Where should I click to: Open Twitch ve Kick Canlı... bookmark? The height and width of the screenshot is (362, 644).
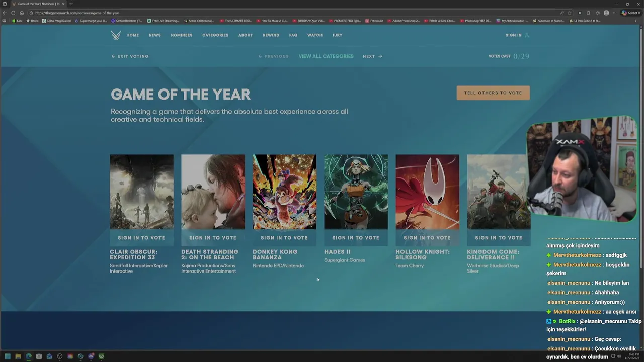(440, 21)
